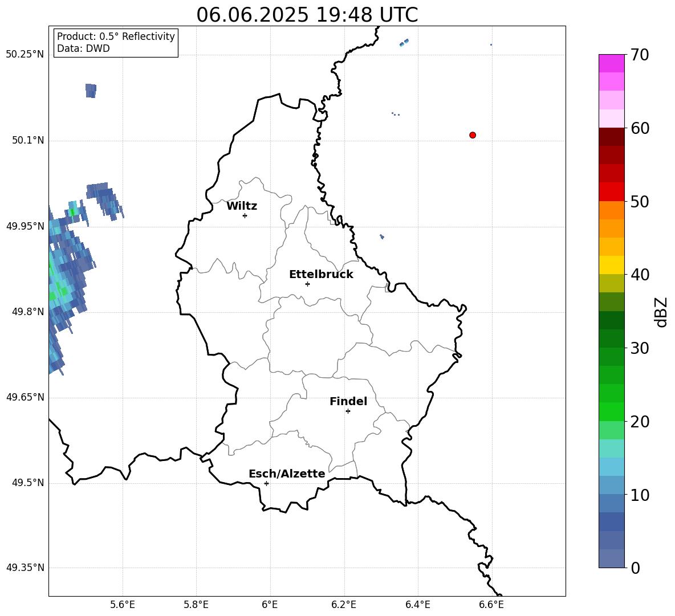Click the Esch/Alzette city label

click(287, 474)
